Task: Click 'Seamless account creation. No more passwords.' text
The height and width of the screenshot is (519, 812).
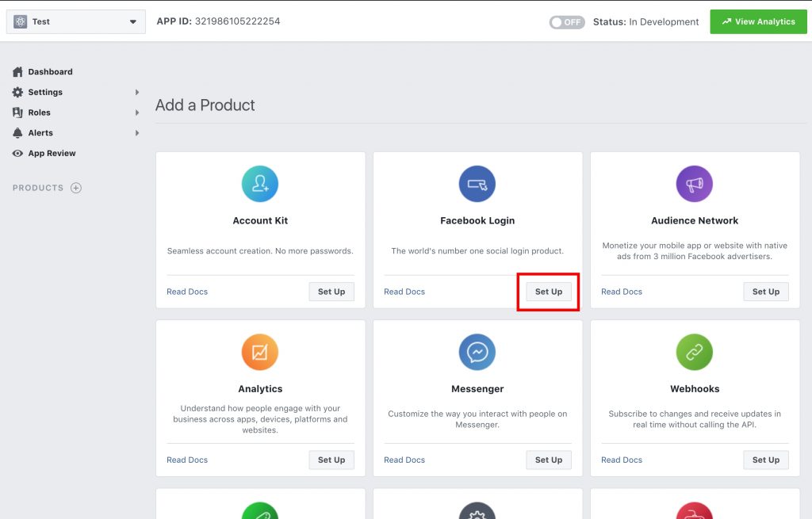Action: click(x=260, y=251)
